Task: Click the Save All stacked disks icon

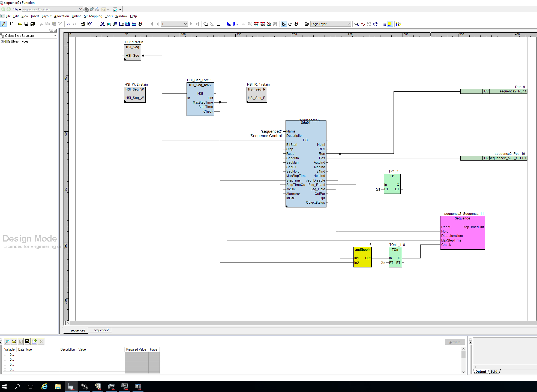Action: tap(33, 24)
